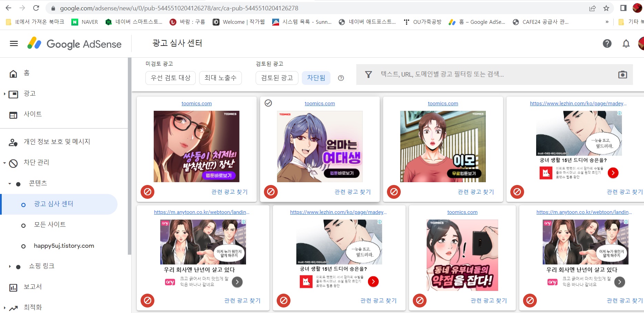Click block icon on 이모 ad card
Screen dimensions: 644x313
click(x=394, y=192)
